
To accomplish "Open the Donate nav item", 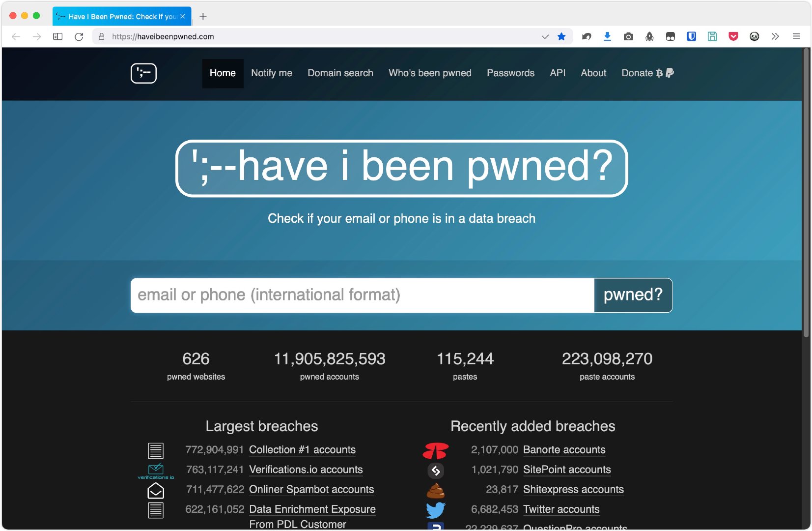I will tap(647, 73).
